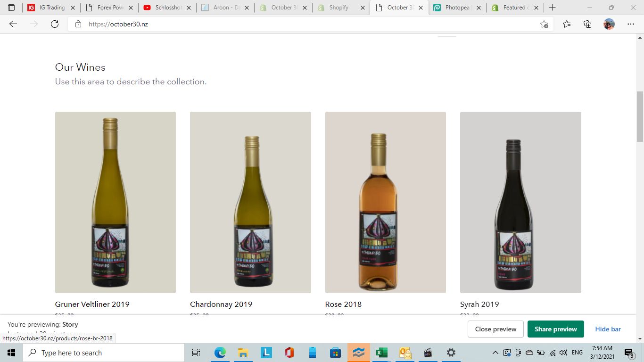Open the Windows Start menu
This screenshot has width=644, height=362.
(11, 353)
